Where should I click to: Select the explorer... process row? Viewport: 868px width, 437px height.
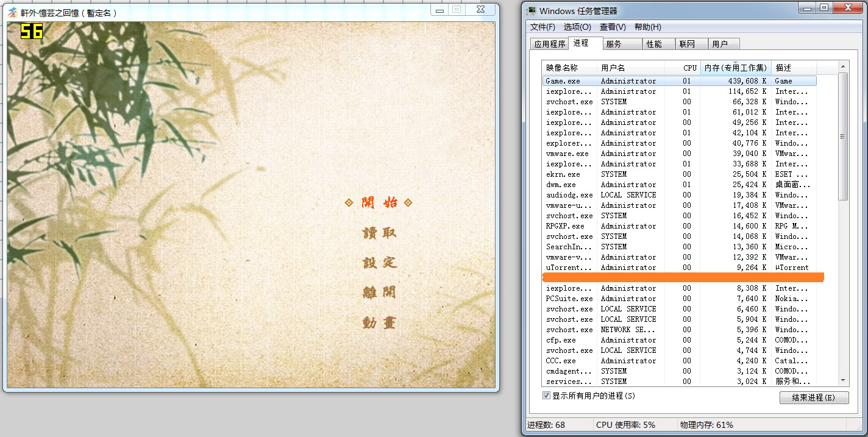(679, 143)
